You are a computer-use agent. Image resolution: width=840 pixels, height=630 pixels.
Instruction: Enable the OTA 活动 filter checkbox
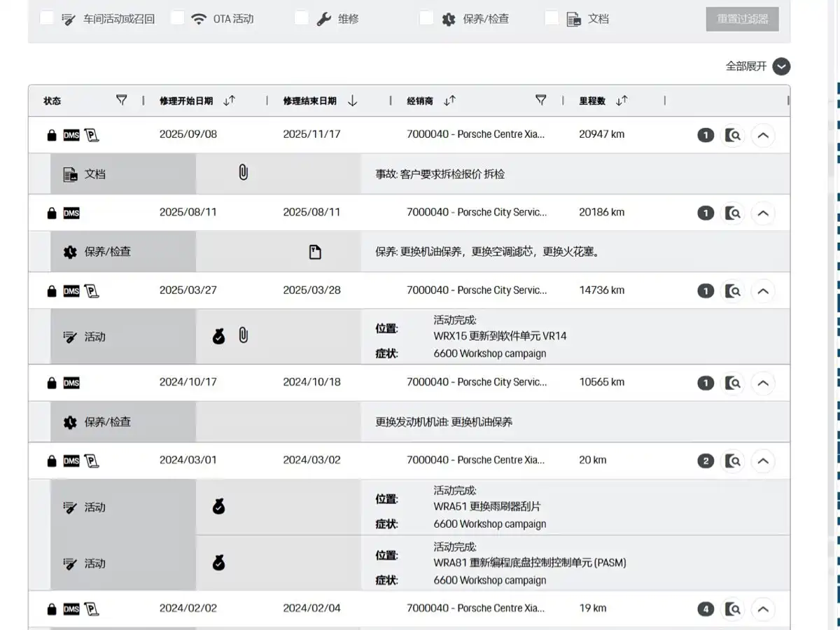178,18
